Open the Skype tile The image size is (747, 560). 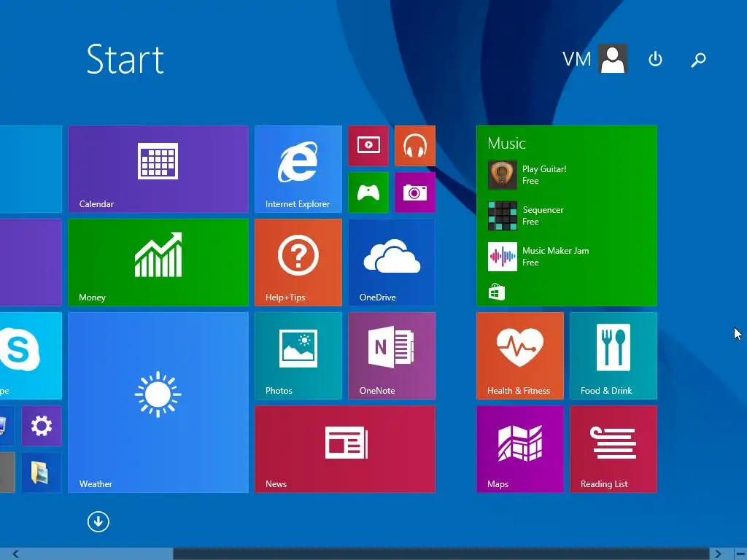pyautogui.click(x=31, y=356)
